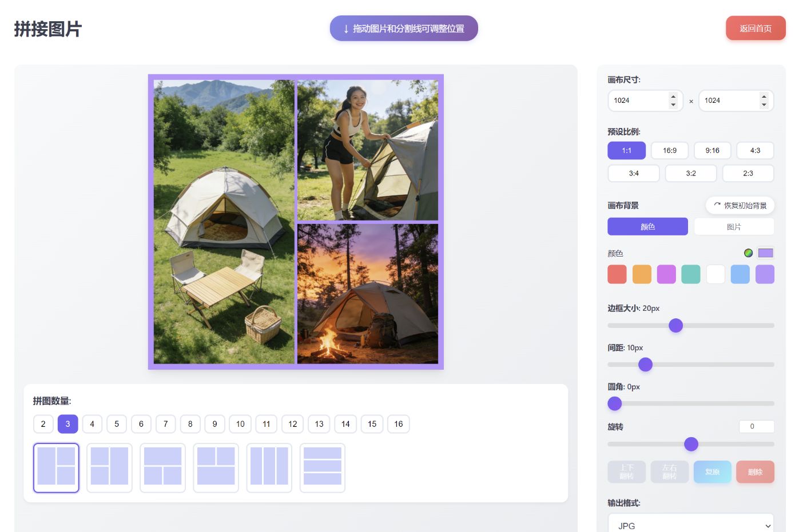Image resolution: width=799 pixels, height=532 pixels.
Task: Select the three horizontal rows layout
Action: tap(323, 467)
